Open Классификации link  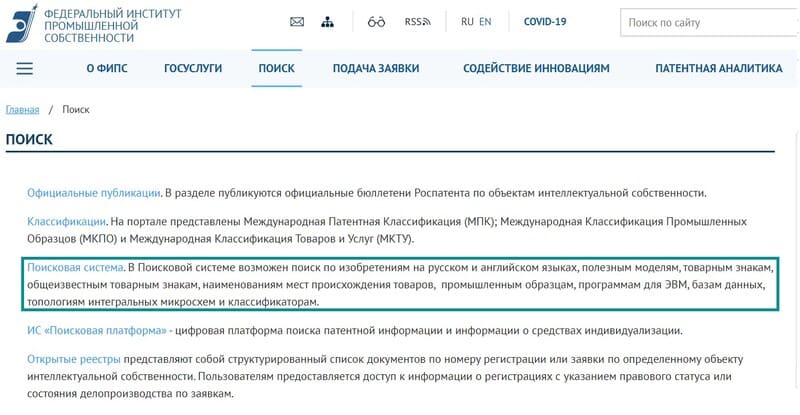point(66,222)
